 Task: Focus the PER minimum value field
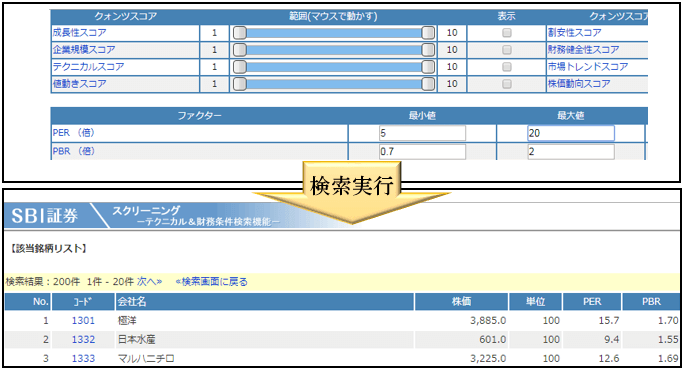(422, 133)
